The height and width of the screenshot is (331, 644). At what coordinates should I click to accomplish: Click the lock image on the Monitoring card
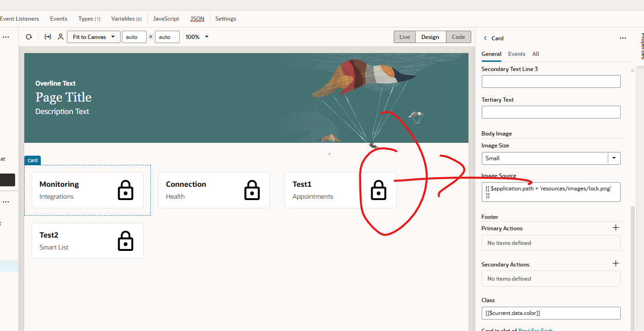126,190
